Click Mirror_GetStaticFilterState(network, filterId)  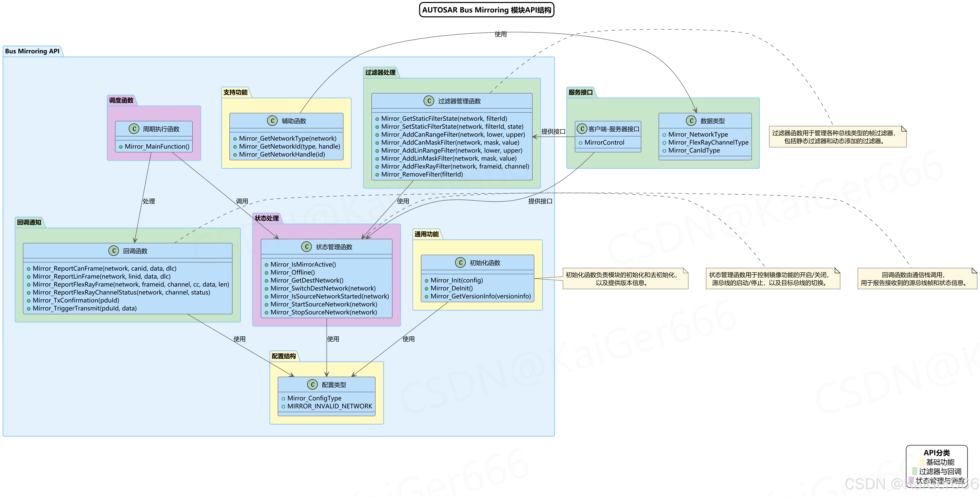tap(441, 119)
